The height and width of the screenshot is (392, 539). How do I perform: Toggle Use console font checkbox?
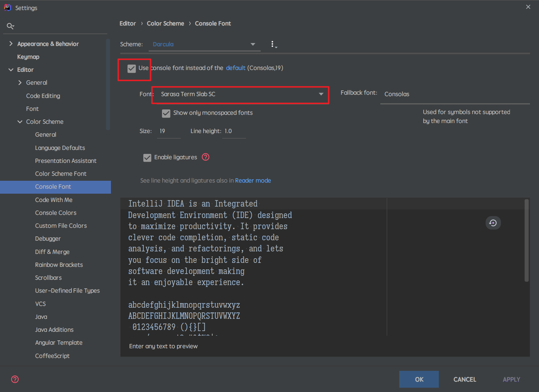(132, 69)
